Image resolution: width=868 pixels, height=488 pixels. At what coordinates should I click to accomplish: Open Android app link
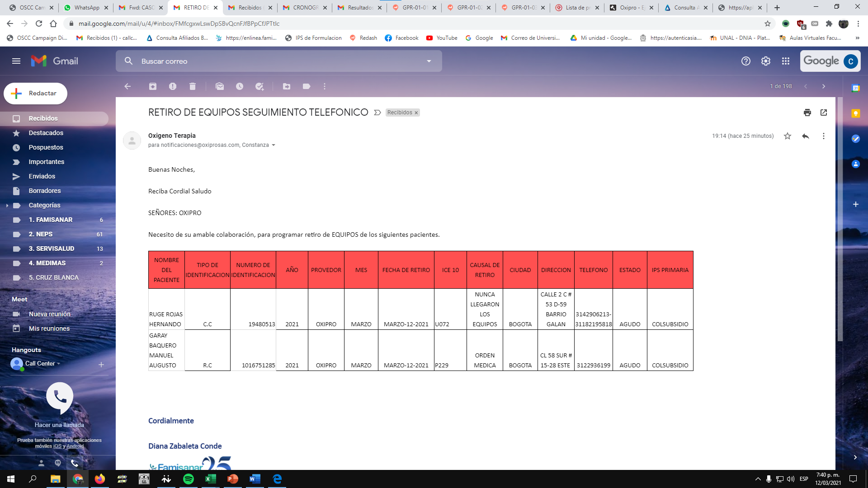75,446
